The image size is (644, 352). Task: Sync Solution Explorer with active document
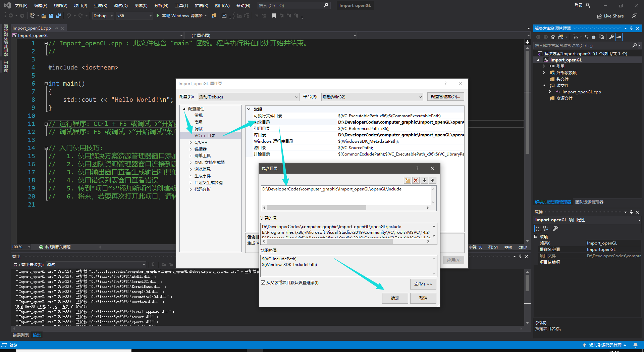point(586,37)
